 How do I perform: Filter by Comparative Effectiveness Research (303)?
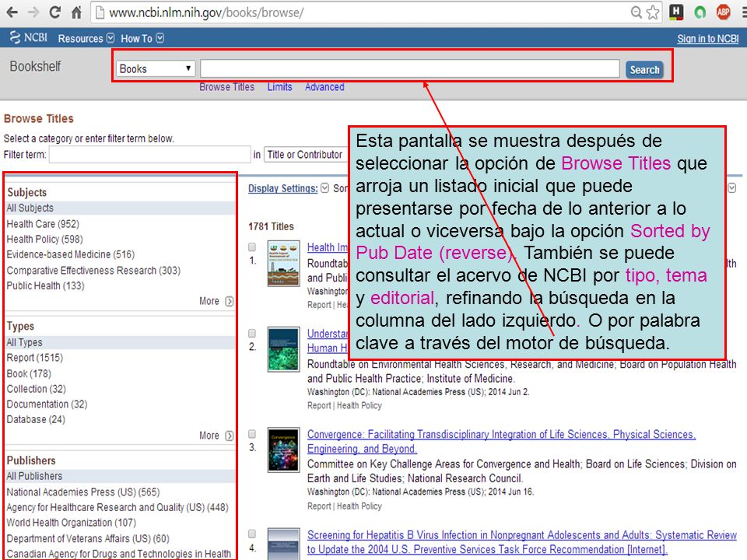[93, 271]
